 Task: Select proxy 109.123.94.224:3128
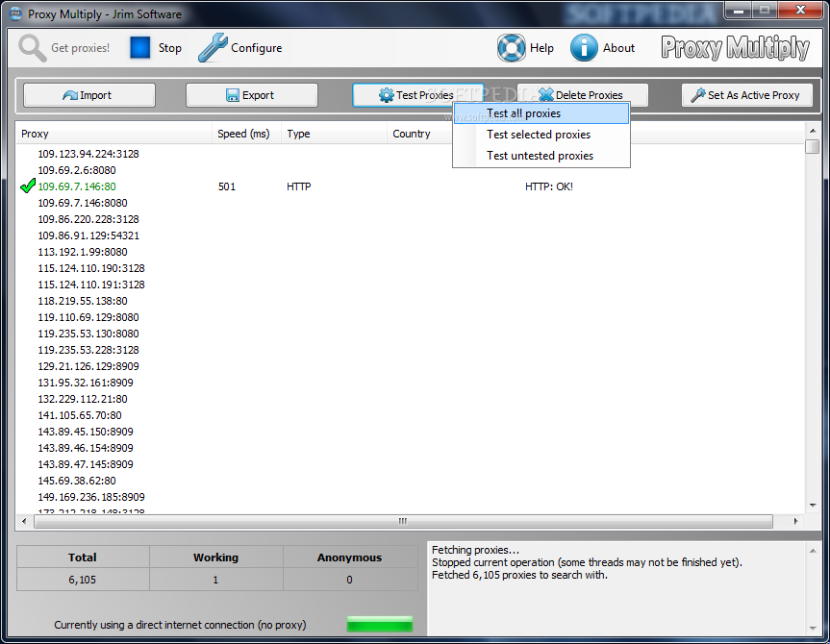tap(88, 154)
